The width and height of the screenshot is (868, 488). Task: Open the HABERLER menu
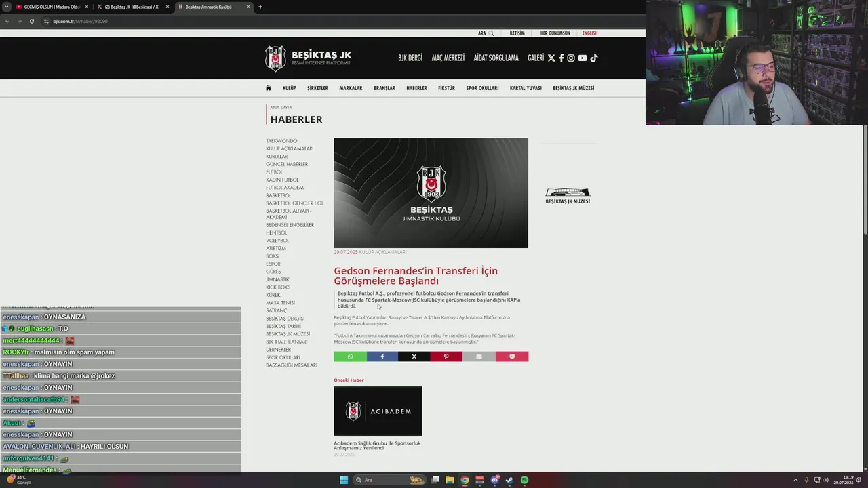[416, 88]
